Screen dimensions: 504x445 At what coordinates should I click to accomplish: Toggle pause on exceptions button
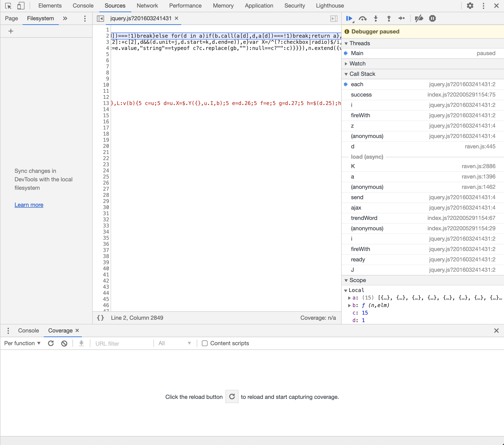tap(432, 19)
